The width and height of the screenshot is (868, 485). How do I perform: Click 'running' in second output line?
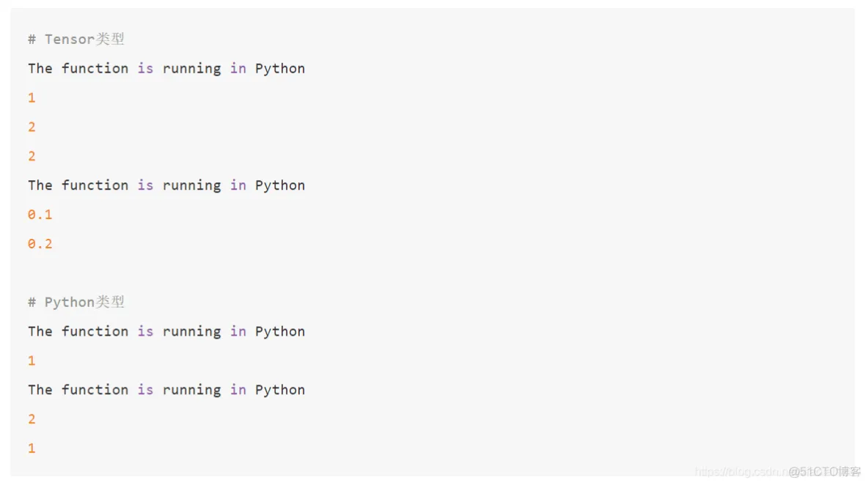(191, 186)
